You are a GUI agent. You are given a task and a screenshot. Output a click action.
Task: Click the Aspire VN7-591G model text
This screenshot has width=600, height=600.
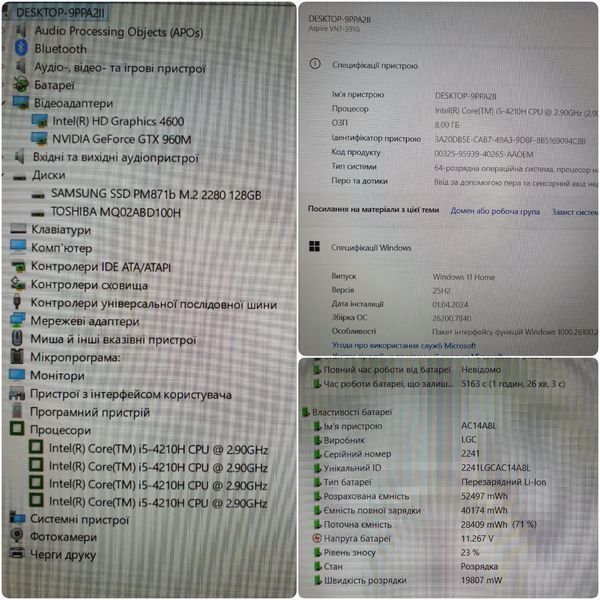(x=334, y=29)
